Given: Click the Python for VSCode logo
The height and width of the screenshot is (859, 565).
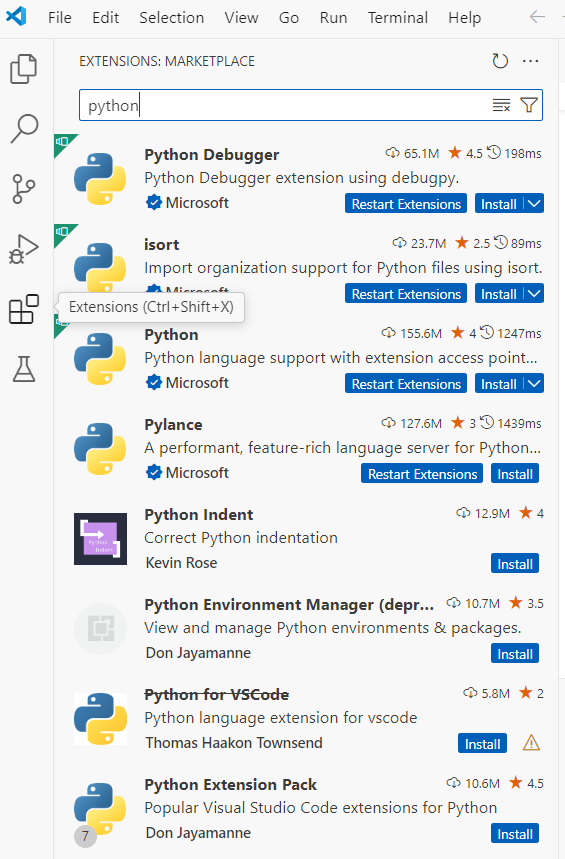Looking at the screenshot, I should click(x=100, y=719).
